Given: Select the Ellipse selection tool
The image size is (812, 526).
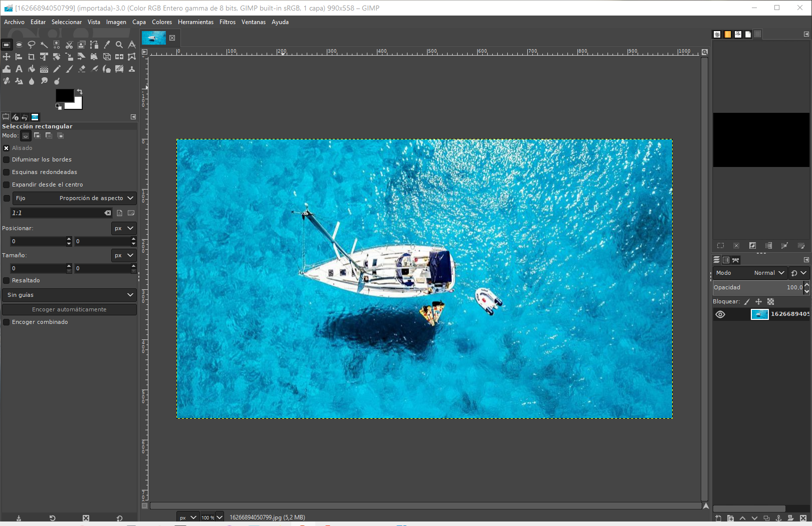Looking at the screenshot, I should pyautogui.click(x=19, y=45).
